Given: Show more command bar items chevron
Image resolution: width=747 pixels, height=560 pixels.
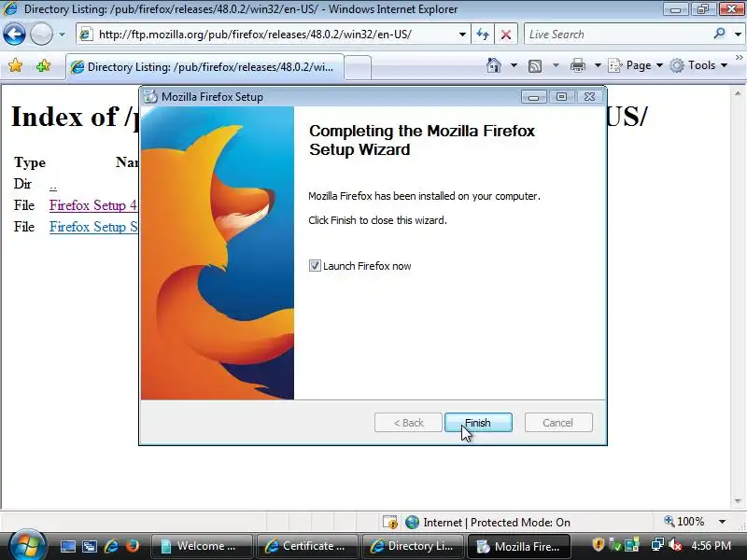Looking at the screenshot, I should [x=739, y=57].
